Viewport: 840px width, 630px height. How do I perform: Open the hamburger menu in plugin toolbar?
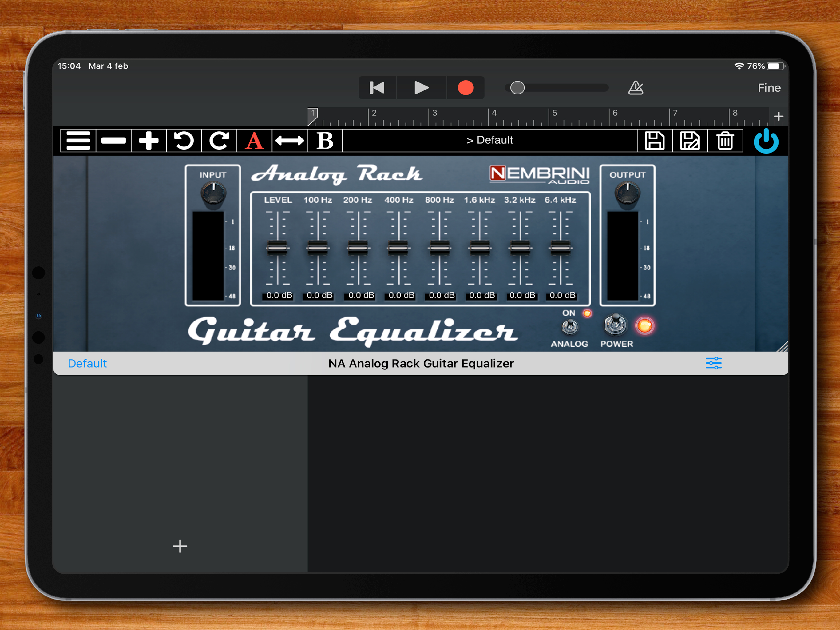point(78,141)
